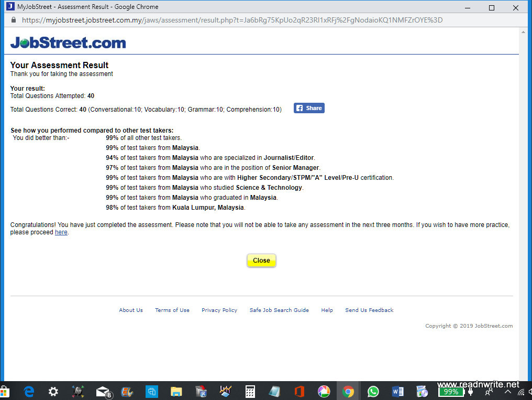Click the Higher Secondary/STPM comparison line
This screenshot has width=532, height=400.
click(250, 178)
